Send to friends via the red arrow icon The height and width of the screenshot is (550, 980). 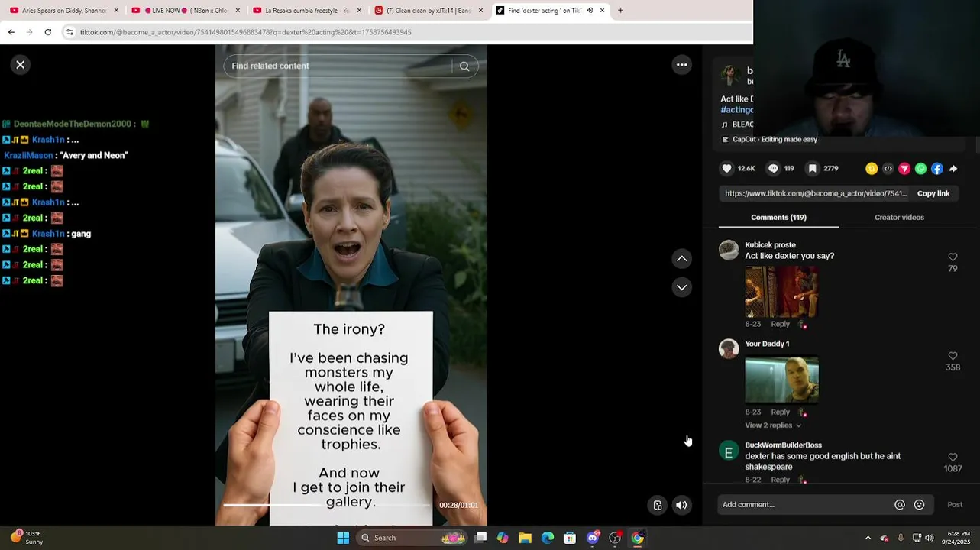coord(904,169)
